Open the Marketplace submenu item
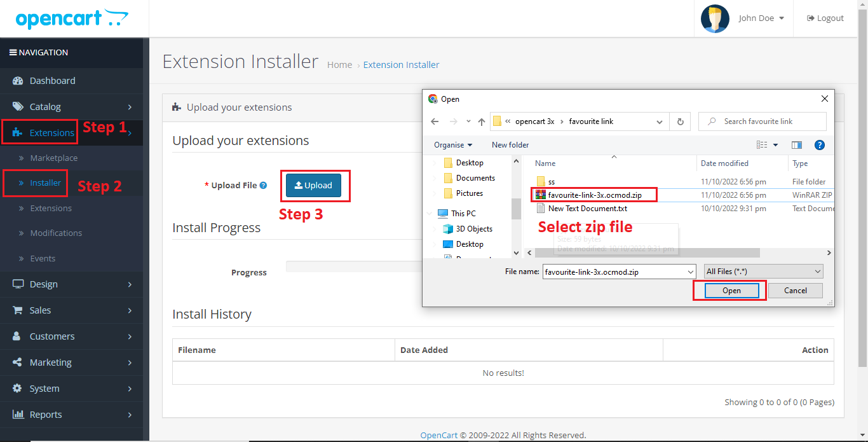868x442 pixels. pyautogui.click(x=53, y=158)
